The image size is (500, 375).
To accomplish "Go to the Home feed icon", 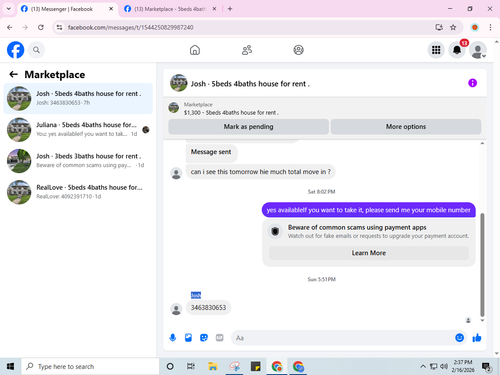I will tap(195, 50).
